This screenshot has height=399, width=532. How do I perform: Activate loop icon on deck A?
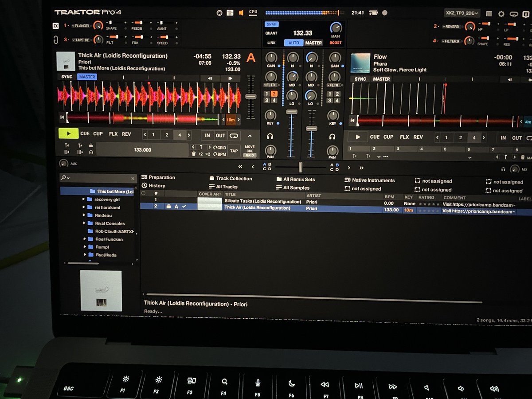coord(234,135)
